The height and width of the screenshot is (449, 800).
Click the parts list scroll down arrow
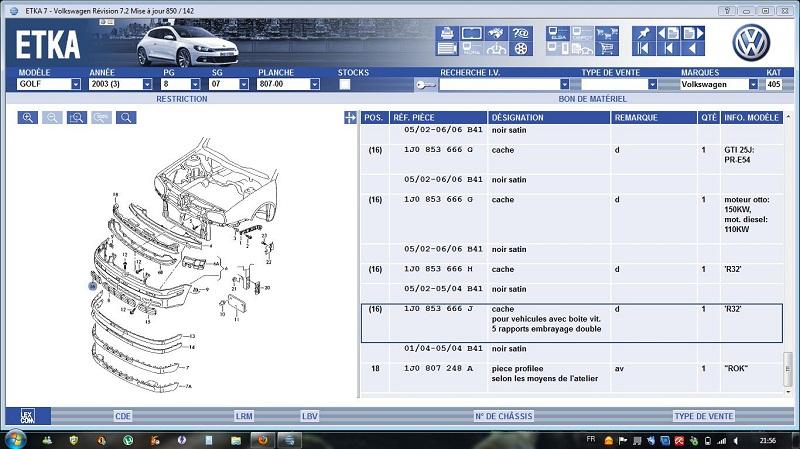788,392
